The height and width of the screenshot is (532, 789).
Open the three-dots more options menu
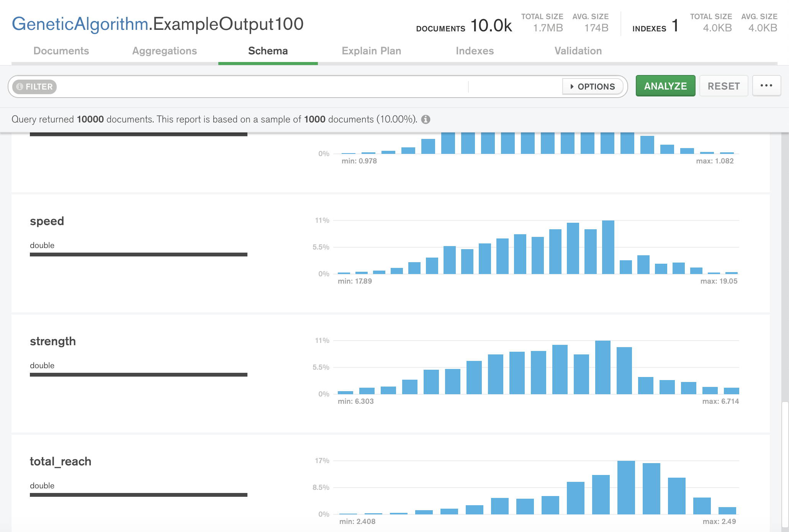(x=766, y=86)
